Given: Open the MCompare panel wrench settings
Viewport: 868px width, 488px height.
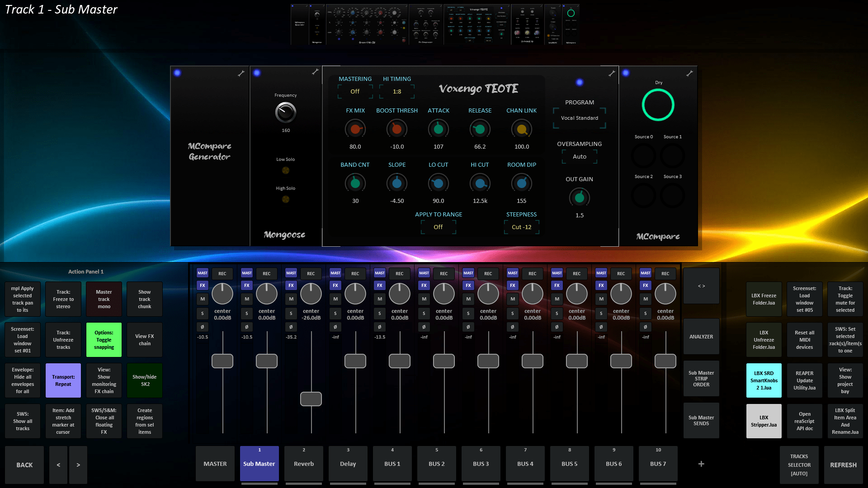Looking at the screenshot, I should coord(689,73).
